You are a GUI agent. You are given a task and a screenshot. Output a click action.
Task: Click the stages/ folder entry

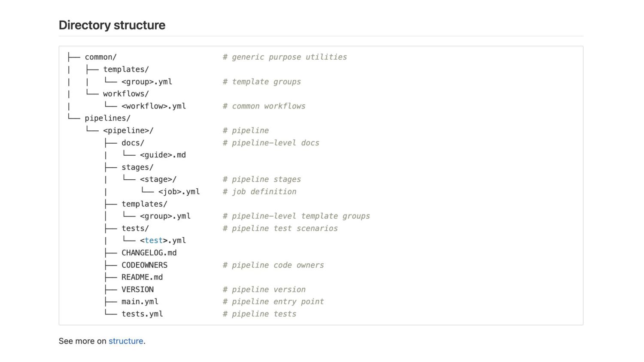tap(137, 167)
